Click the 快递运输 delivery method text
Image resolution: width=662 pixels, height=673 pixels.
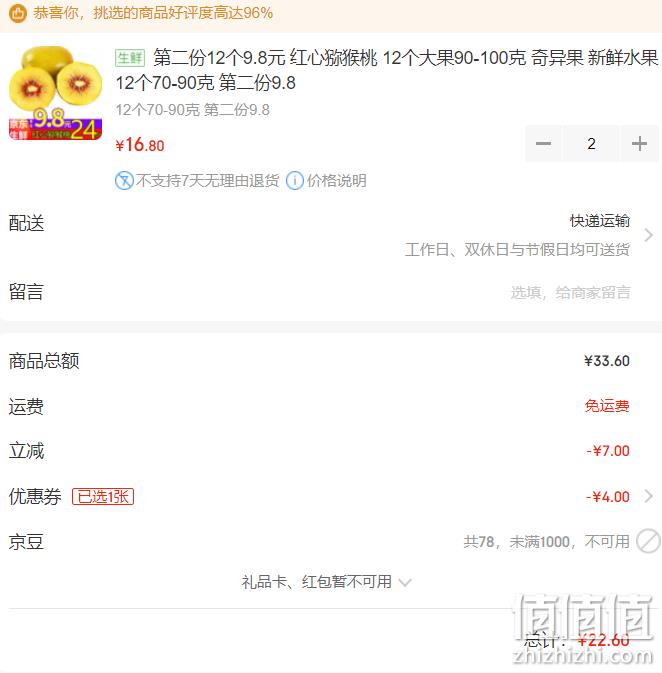pos(600,221)
